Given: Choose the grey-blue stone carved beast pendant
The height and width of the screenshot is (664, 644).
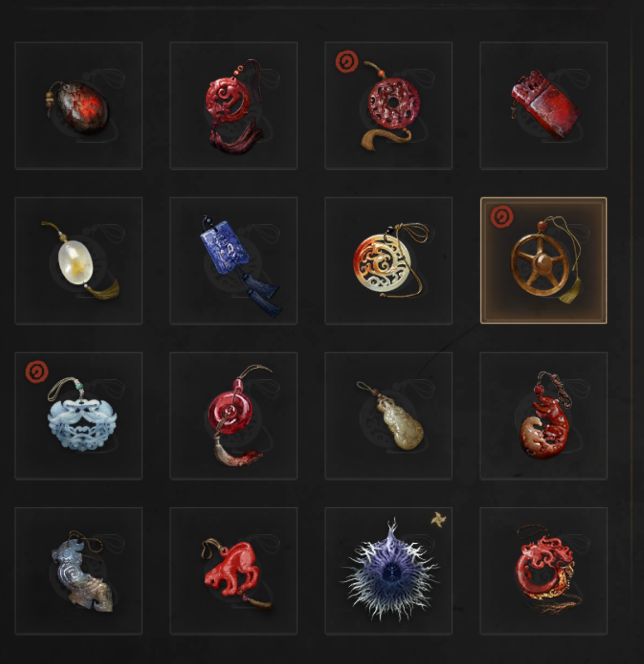Looking at the screenshot, I should click(x=78, y=571).
